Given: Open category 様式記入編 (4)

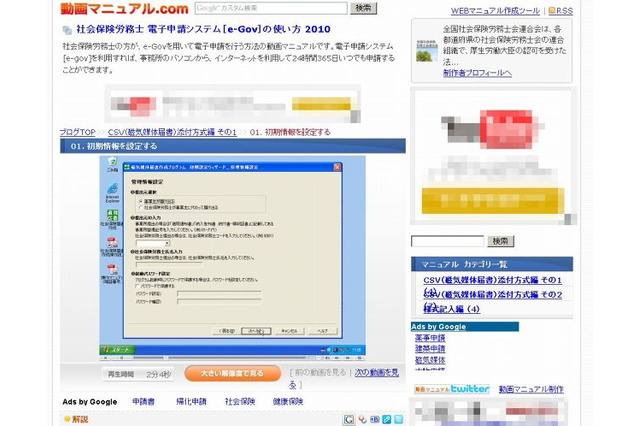Looking at the screenshot, I should 451,309.
